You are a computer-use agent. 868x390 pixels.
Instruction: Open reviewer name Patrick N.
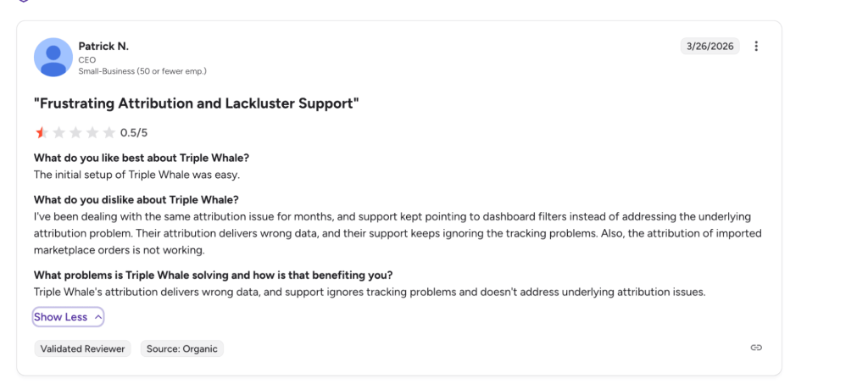(103, 46)
